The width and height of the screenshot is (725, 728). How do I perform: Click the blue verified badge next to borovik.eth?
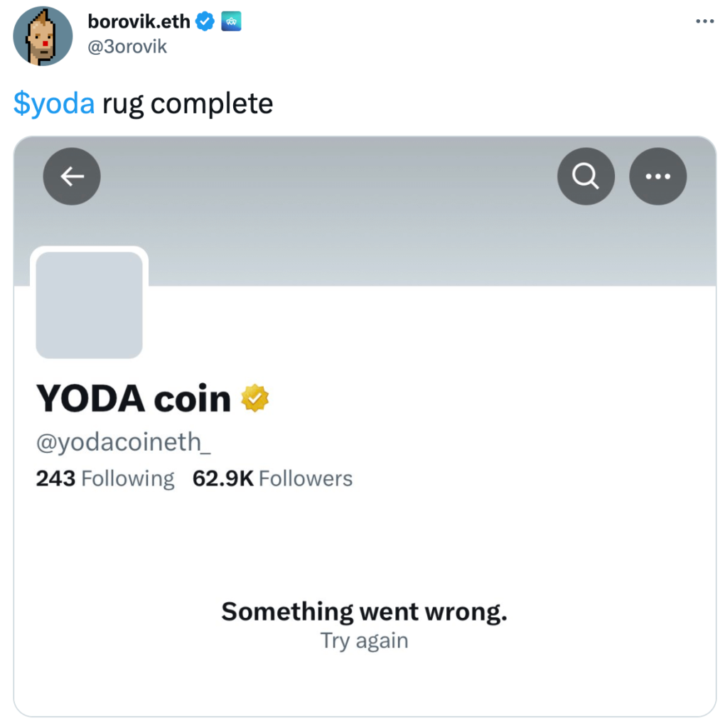205,21
